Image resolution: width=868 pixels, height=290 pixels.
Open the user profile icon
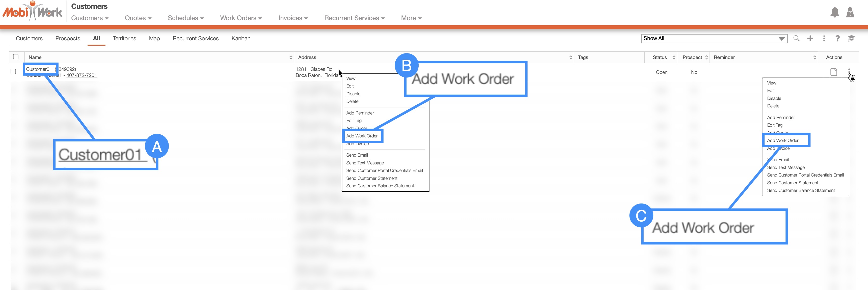tap(850, 12)
